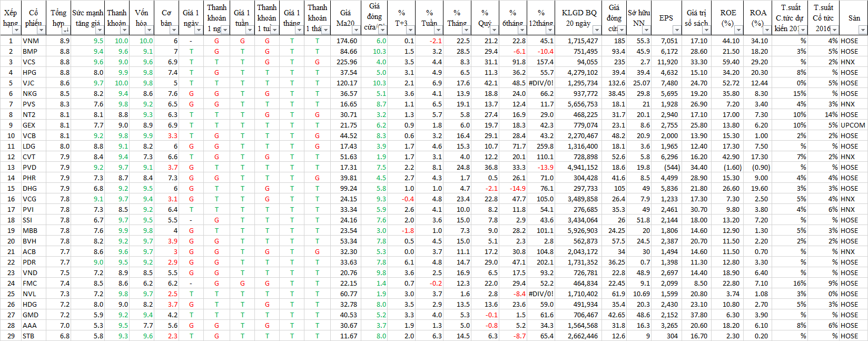Click the (544) EPS cell for PVD
868x341 pixels.
(667, 167)
